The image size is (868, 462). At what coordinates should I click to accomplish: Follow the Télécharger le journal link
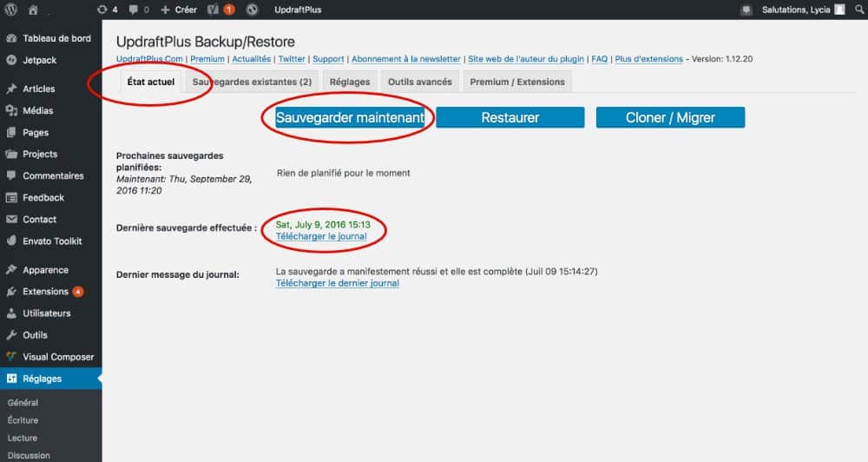321,236
